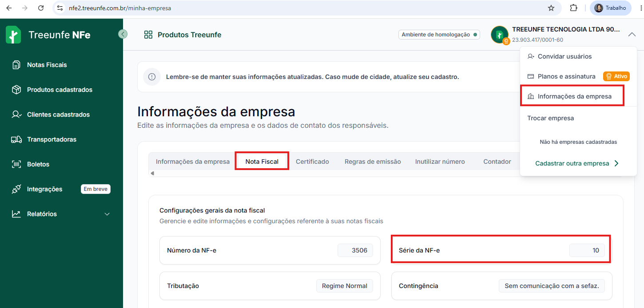Switch to the Contador tab
Viewport: 644px width, 308px height.
[x=497, y=162]
